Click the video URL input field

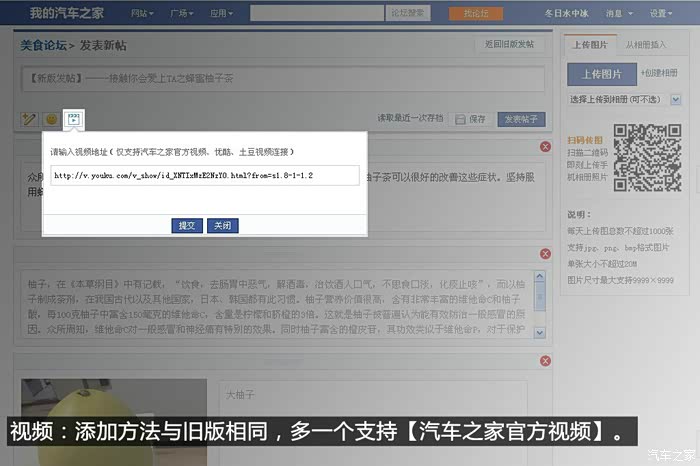click(205, 175)
